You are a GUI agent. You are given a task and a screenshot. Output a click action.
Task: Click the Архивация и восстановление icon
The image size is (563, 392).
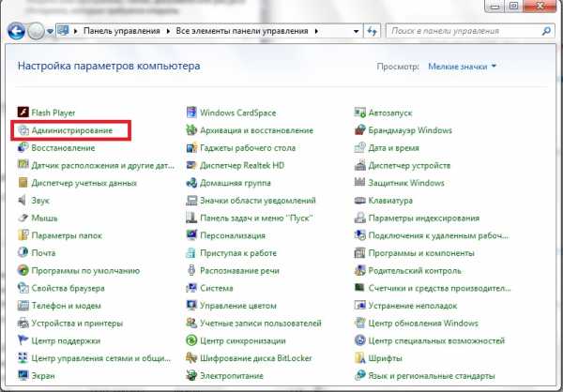(x=191, y=130)
